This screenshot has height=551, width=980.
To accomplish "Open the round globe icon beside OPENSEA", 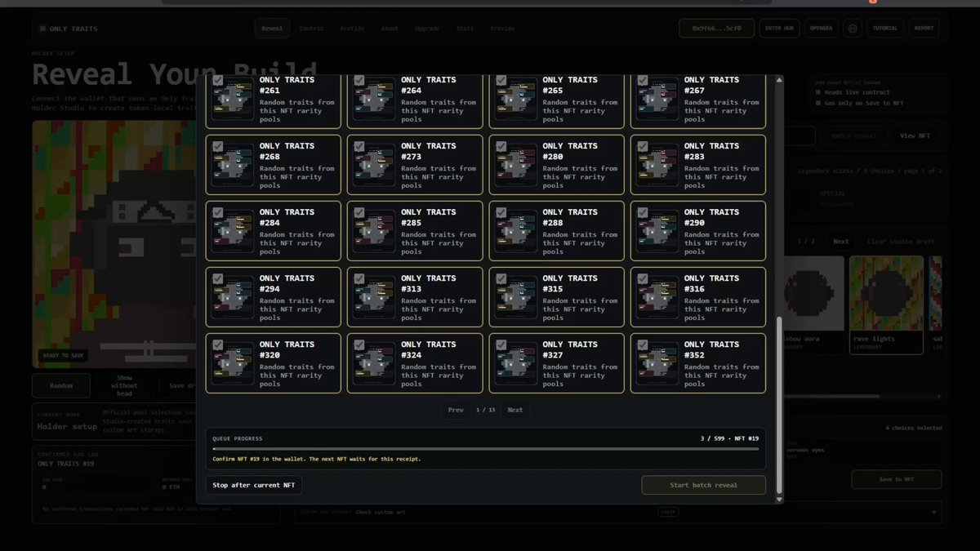I will 853,29.
